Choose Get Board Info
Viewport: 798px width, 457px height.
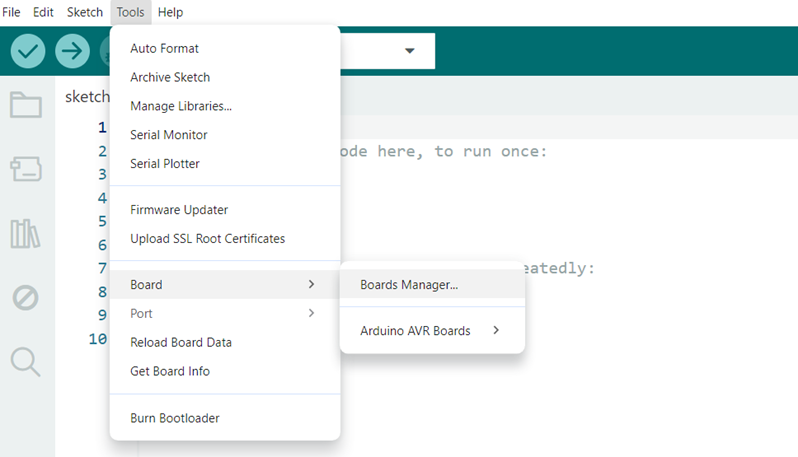pyautogui.click(x=225, y=372)
